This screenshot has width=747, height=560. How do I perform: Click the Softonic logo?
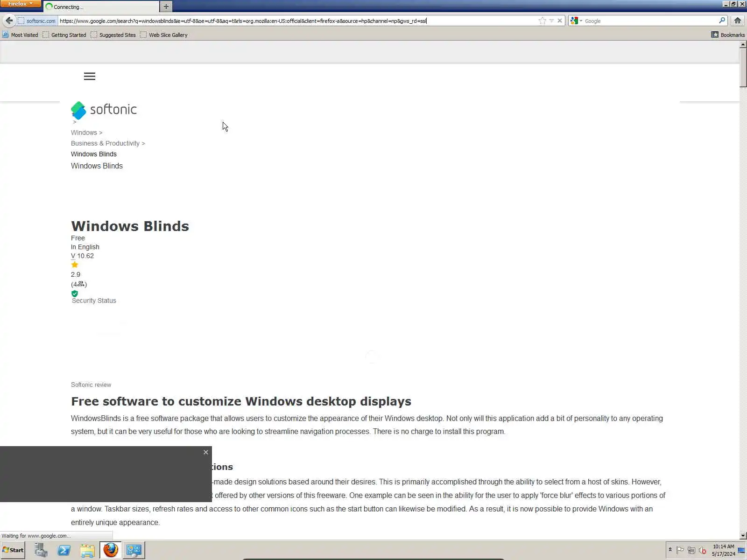tap(104, 110)
